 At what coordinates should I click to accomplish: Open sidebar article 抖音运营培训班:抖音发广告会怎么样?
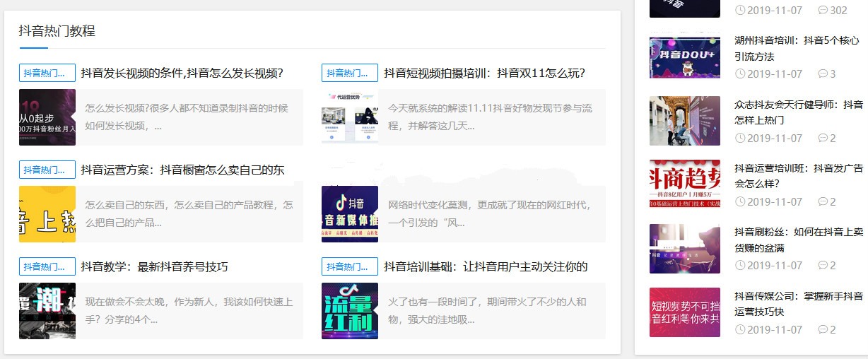tap(799, 175)
